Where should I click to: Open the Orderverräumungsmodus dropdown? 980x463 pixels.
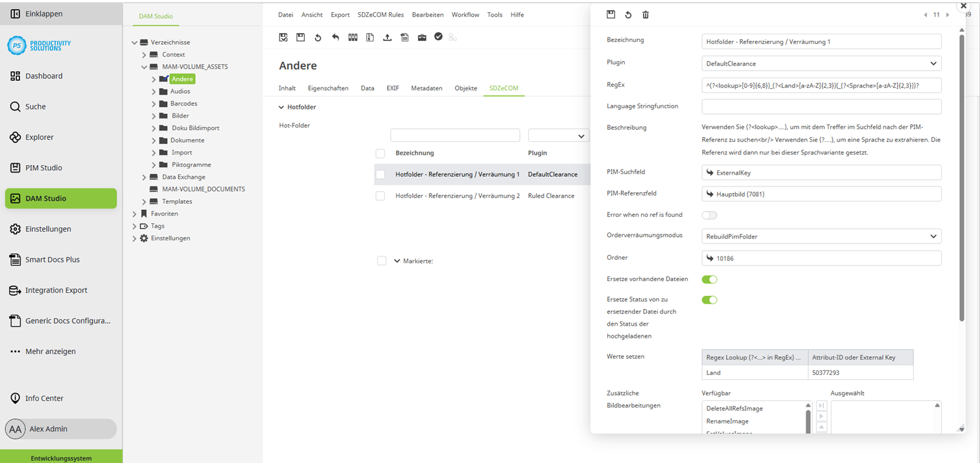tap(821, 236)
